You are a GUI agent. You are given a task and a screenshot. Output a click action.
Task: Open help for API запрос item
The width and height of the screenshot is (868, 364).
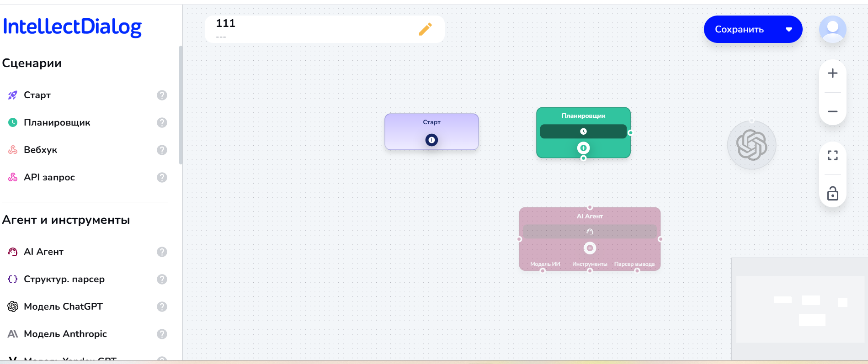pos(162,177)
